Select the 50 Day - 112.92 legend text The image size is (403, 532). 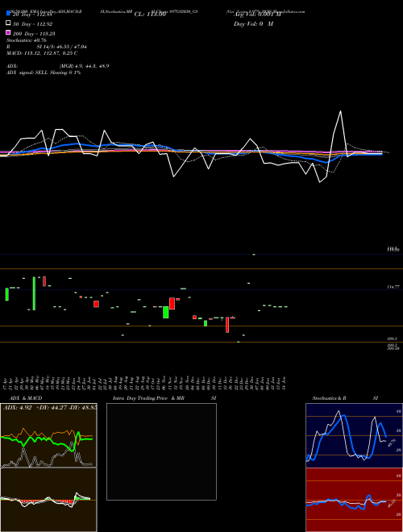pyautogui.click(x=32, y=24)
